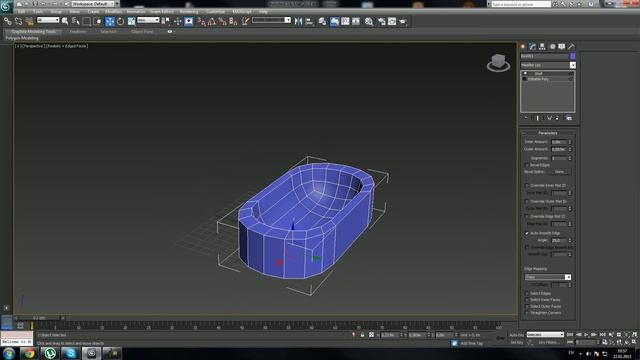Toggle Select Outer Faces checkbox
640x360 pixels.
(527, 307)
